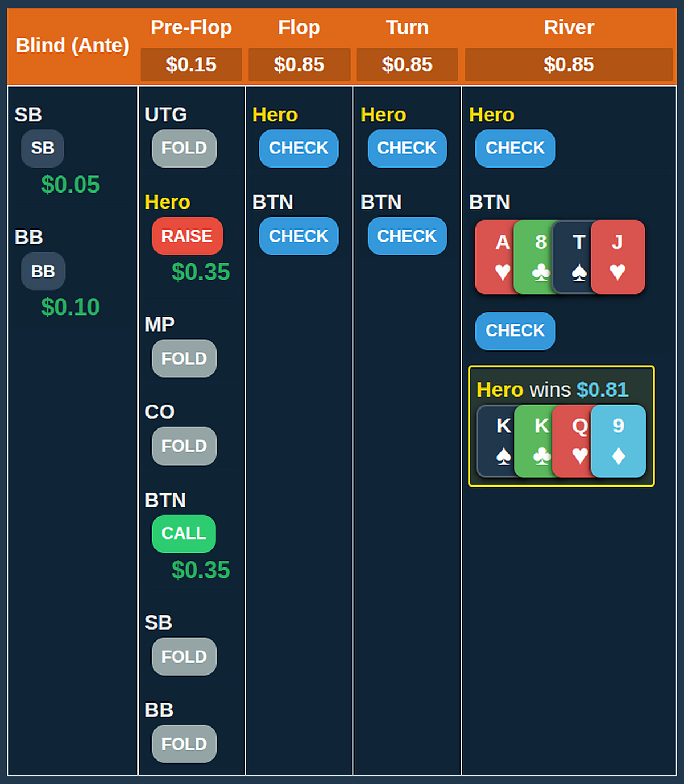Image resolution: width=684 pixels, height=784 pixels.
Task: Click the SB label in Pre-Flop column
Action: pos(158,623)
